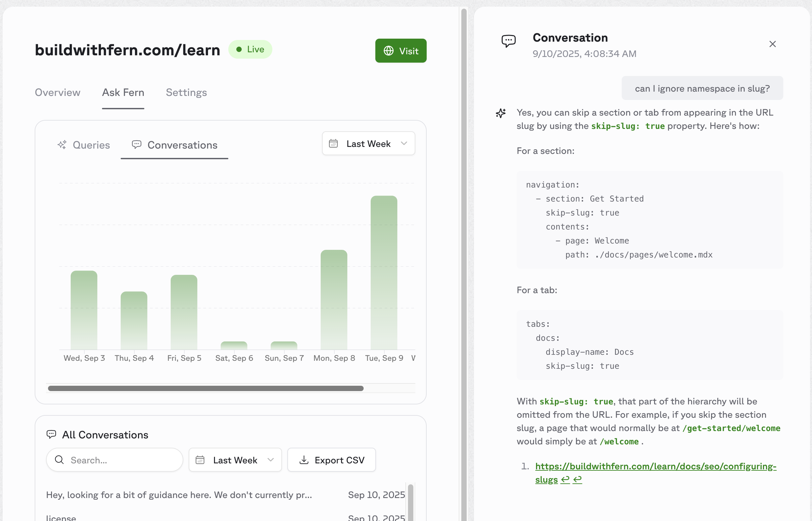Click the Conversation panel speech bubble icon
Image resolution: width=812 pixels, height=521 pixels.
tap(508, 41)
